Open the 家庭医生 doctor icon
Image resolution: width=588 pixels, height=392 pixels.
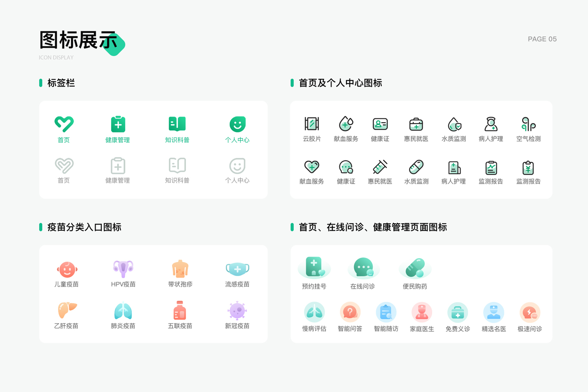pyautogui.click(x=422, y=312)
